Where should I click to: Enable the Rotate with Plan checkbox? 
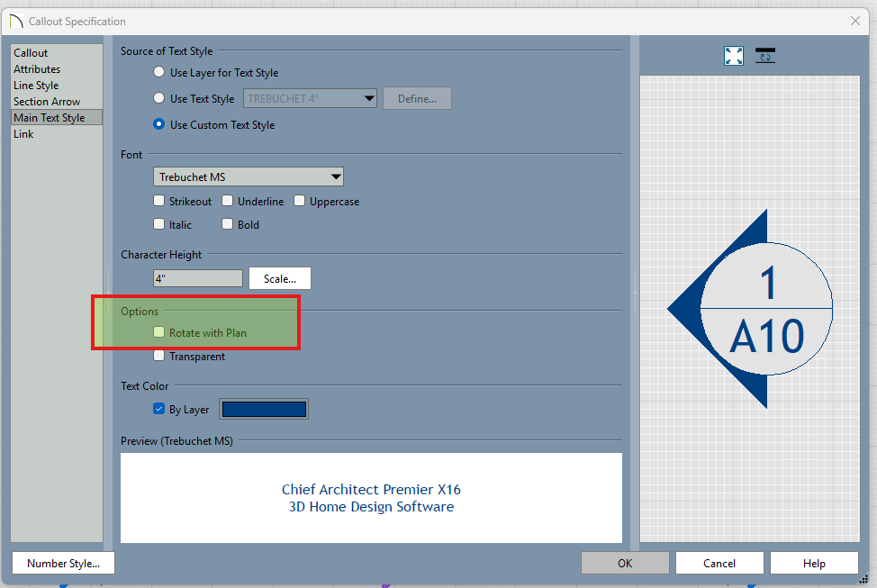(159, 333)
